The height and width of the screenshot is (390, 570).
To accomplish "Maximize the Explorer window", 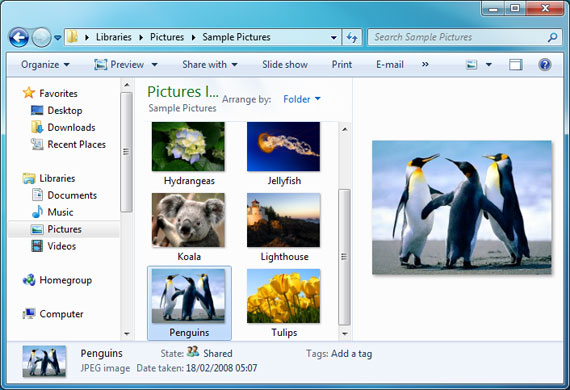I will coord(515,8).
